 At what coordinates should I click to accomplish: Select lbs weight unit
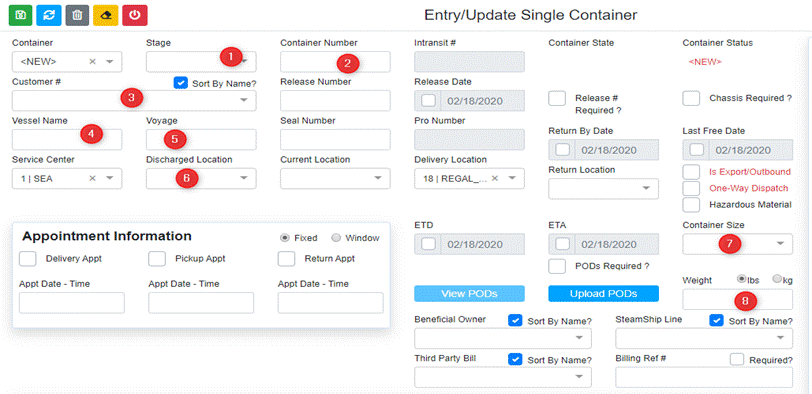click(741, 279)
